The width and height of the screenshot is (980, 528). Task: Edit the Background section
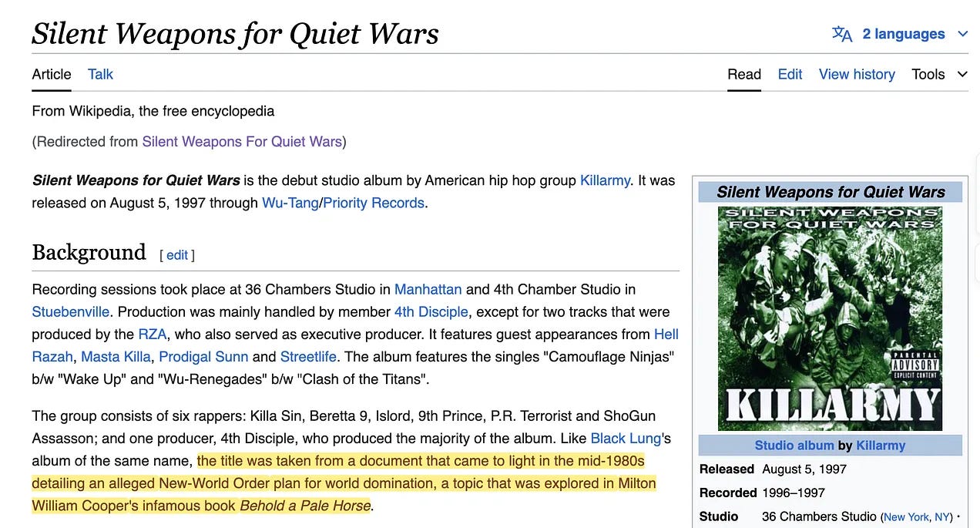coord(177,255)
